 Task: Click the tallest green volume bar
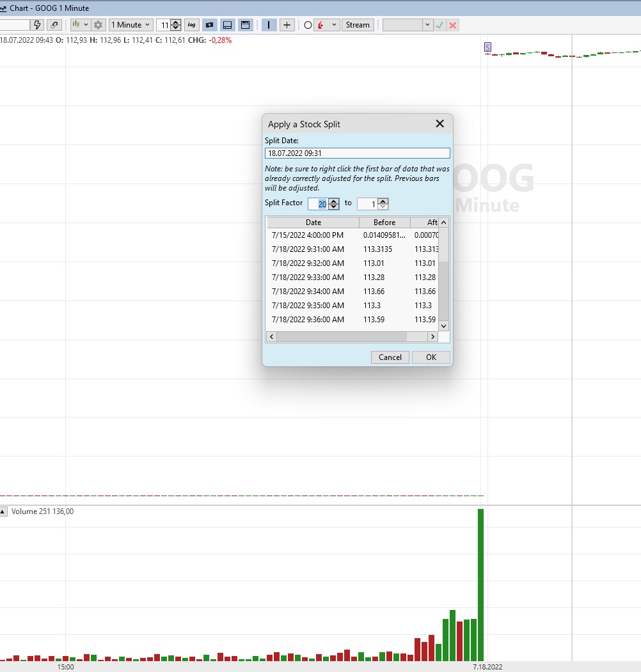[x=480, y=585]
